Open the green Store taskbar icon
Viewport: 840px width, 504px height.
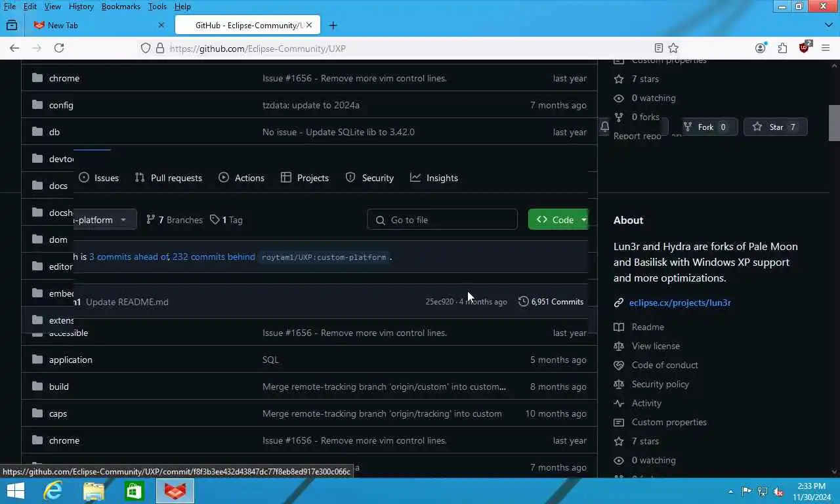135,491
